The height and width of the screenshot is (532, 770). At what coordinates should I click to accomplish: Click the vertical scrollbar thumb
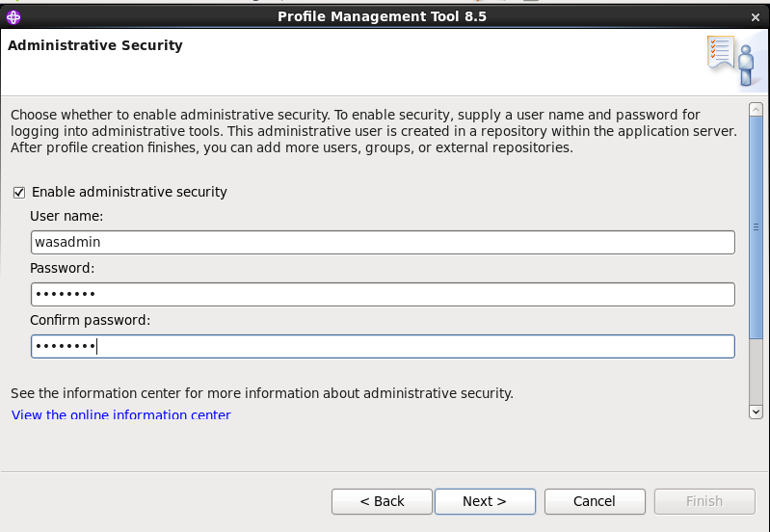756,227
